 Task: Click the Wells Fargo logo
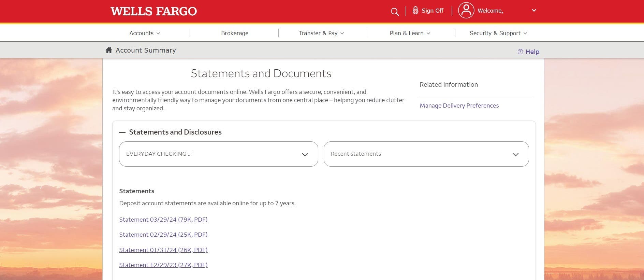click(153, 11)
